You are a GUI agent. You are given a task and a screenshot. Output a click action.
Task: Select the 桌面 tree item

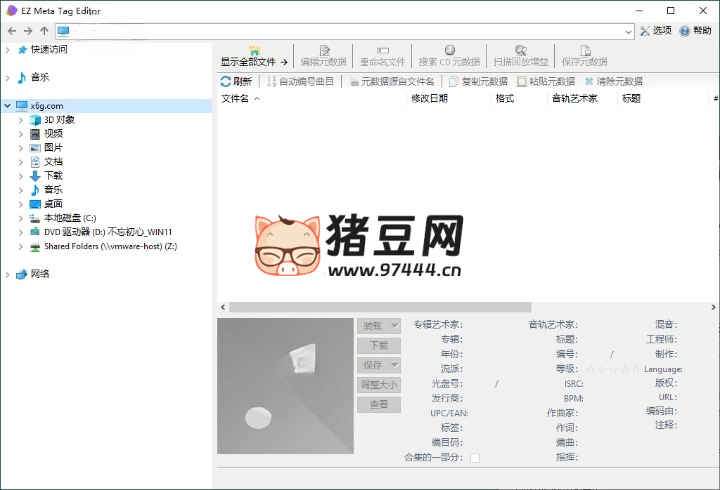pyautogui.click(x=53, y=204)
